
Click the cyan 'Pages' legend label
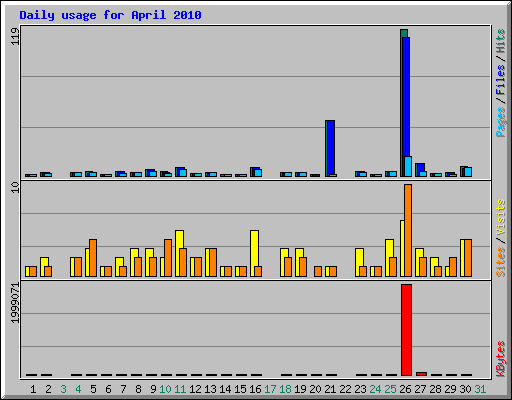500,122
